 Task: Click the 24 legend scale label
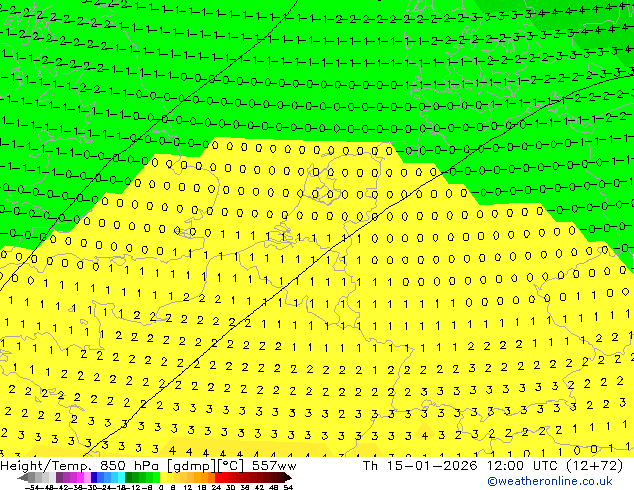(216, 487)
